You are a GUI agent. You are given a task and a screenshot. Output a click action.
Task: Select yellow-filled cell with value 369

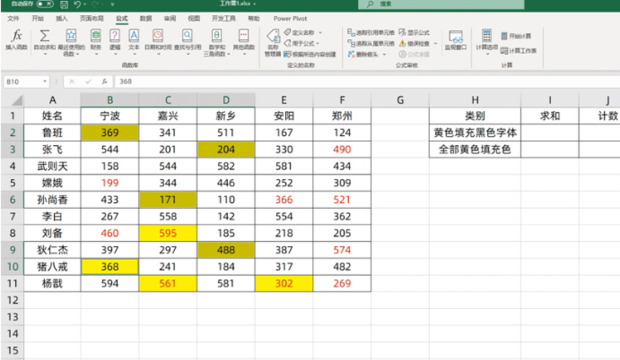(110, 133)
